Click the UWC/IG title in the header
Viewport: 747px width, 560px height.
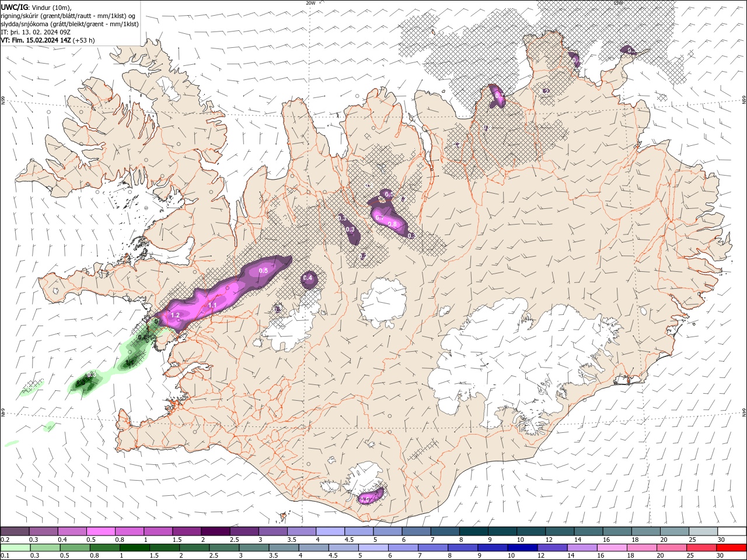15,7
